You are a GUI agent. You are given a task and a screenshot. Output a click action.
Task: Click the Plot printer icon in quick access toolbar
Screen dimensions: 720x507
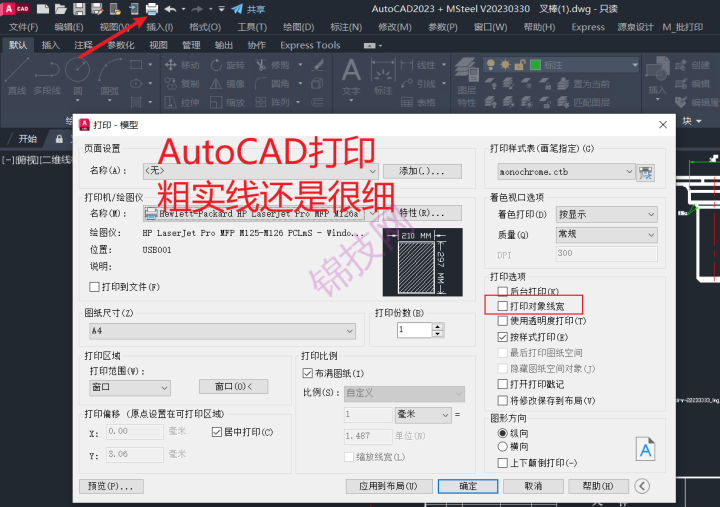(152, 9)
